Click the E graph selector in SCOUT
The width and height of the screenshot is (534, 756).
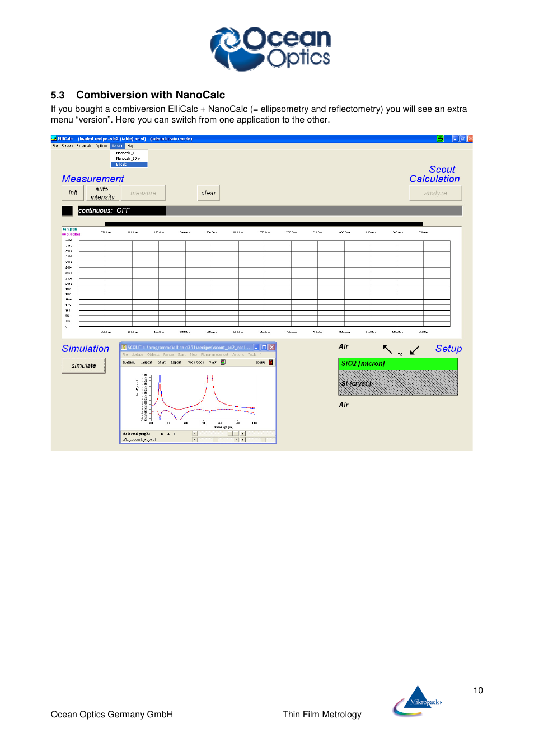[174, 434]
